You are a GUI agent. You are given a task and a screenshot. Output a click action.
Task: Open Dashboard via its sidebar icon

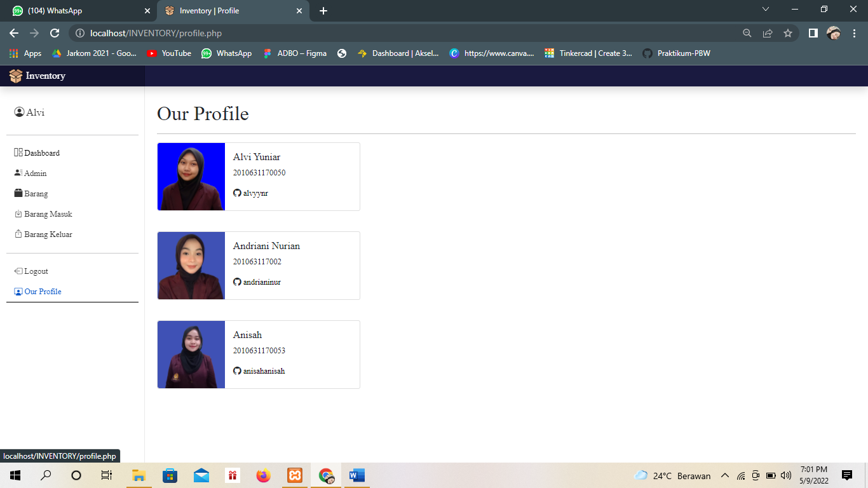click(18, 152)
